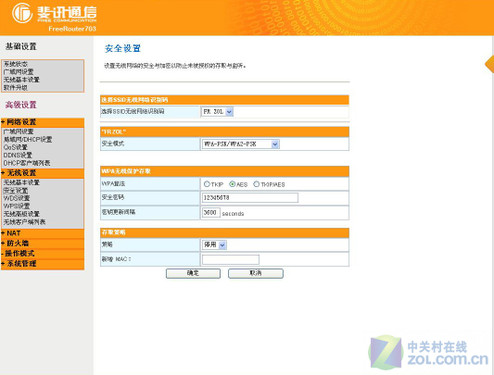
Task: Select the TKIP/AES radio button
Action: tap(256, 184)
